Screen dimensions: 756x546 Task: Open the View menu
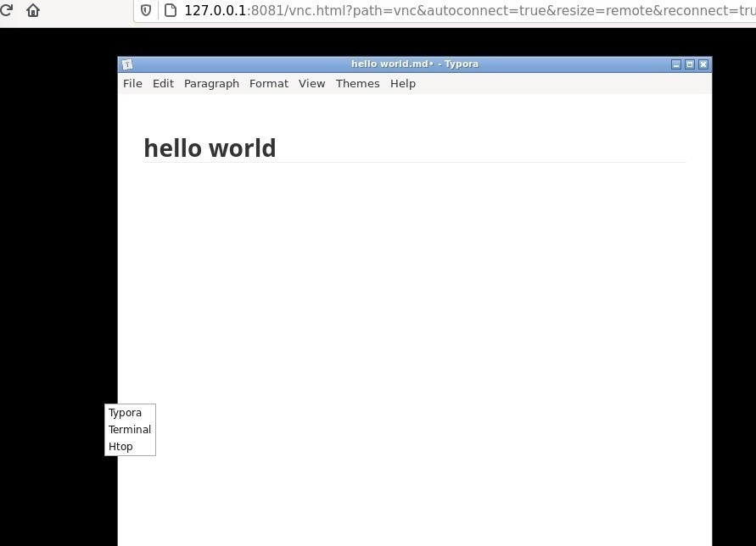[311, 83]
